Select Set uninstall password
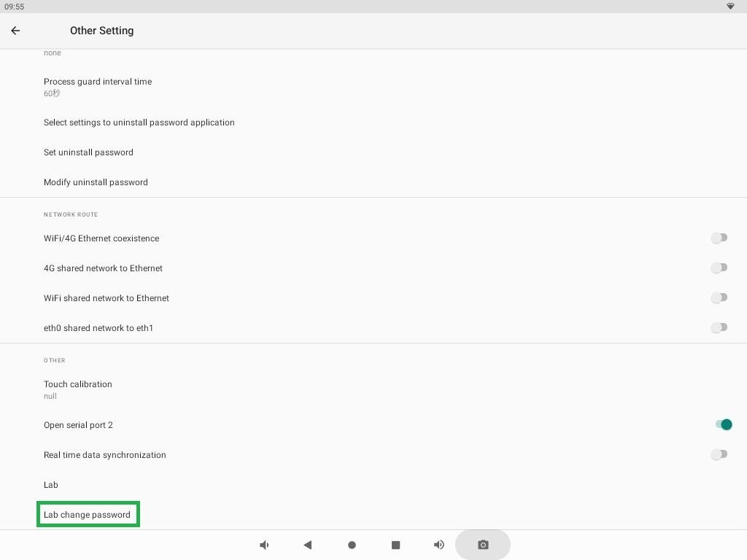747x560 pixels. 88,152
